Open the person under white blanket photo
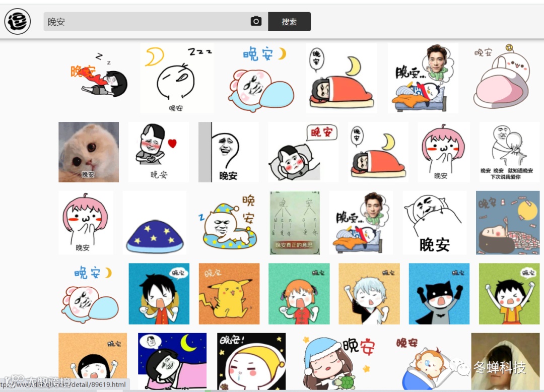This screenshot has width=544, height=392. click(506, 361)
